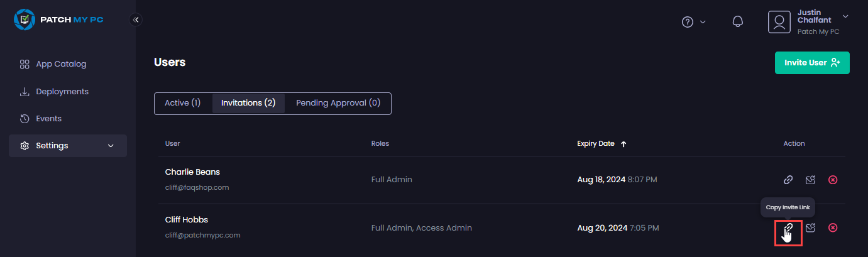This screenshot has height=257, width=868.
Task: Click the Patch My PC logo
Action: (x=58, y=19)
